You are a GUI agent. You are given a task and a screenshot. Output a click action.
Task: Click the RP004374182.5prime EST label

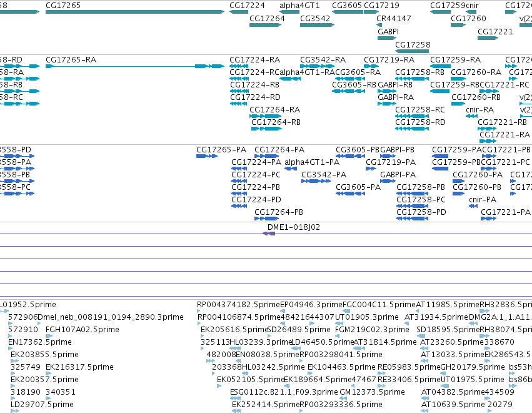point(238,305)
